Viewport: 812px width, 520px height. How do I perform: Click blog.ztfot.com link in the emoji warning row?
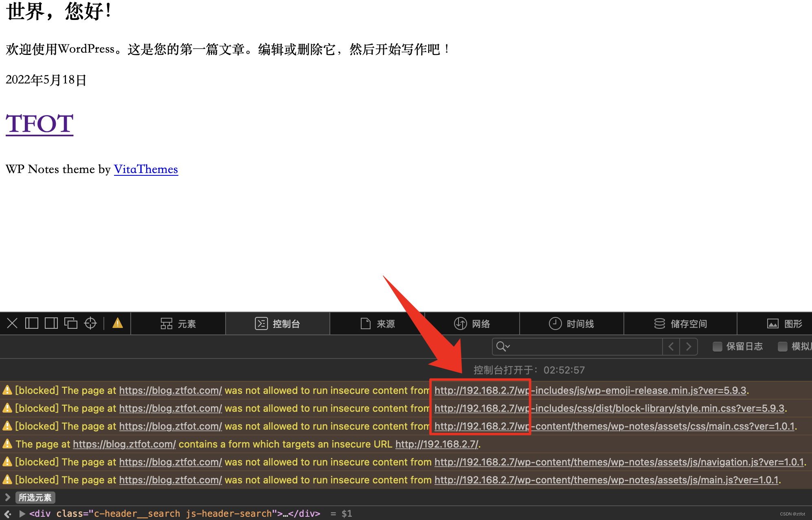(x=170, y=391)
